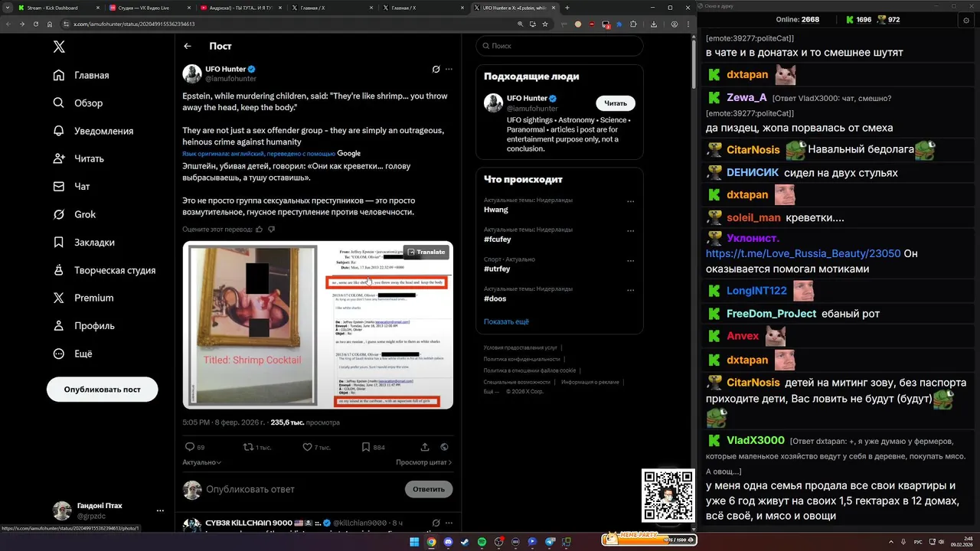This screenshot has height=551, width=980.
Task: Open more options for the #doos trend
Action: (x=631, y=291)
